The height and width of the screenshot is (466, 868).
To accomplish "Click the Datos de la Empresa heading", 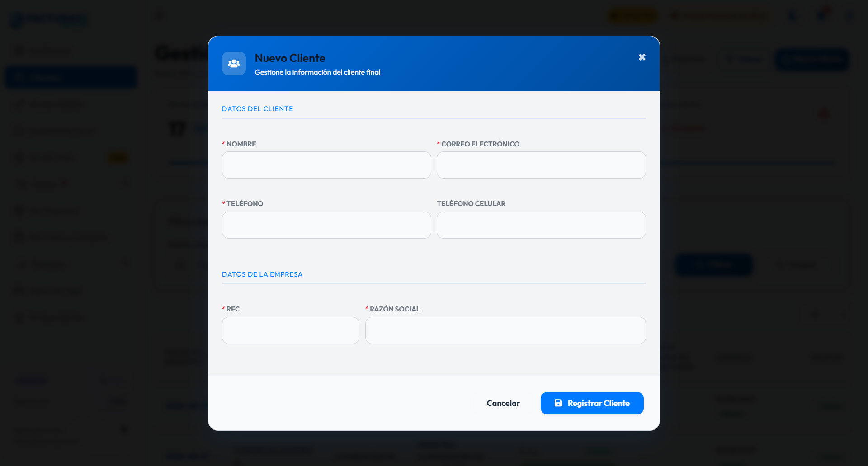I will tap(262, 274).
